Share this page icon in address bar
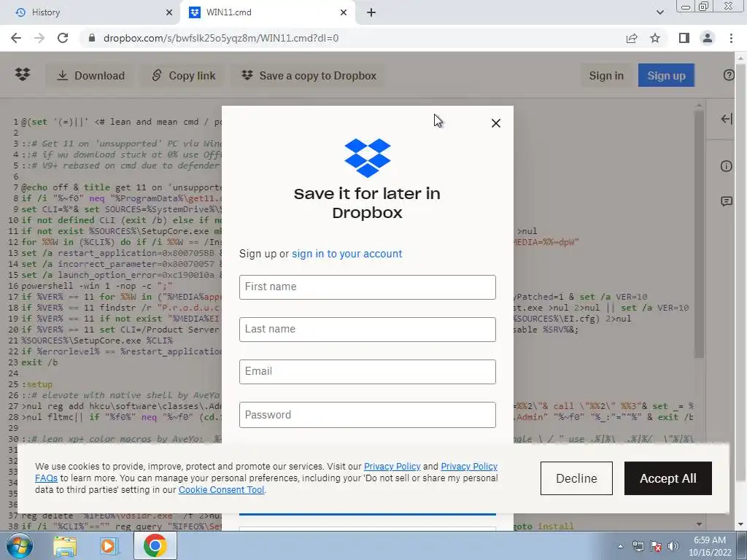This screenshot has width=747, height=560. pos(632,38)
